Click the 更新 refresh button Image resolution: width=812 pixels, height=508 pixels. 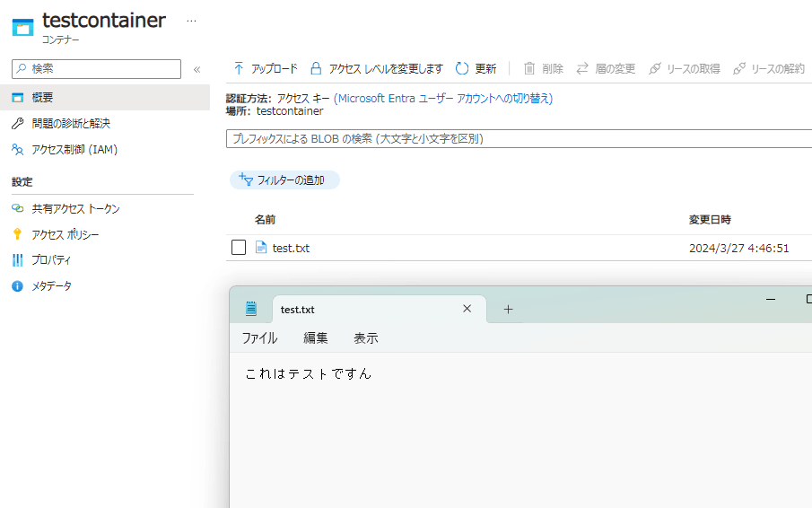tap(476, 68)
